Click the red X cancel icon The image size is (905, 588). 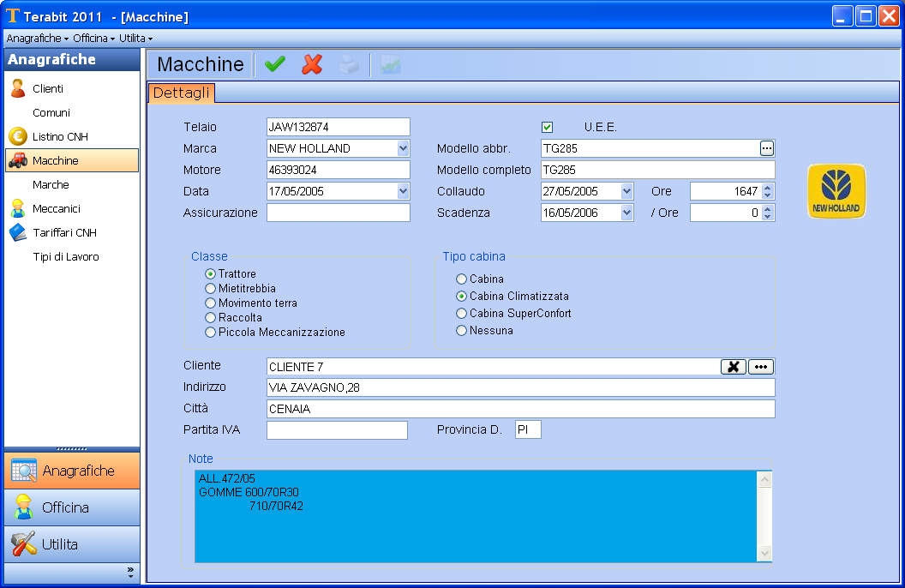312,64
